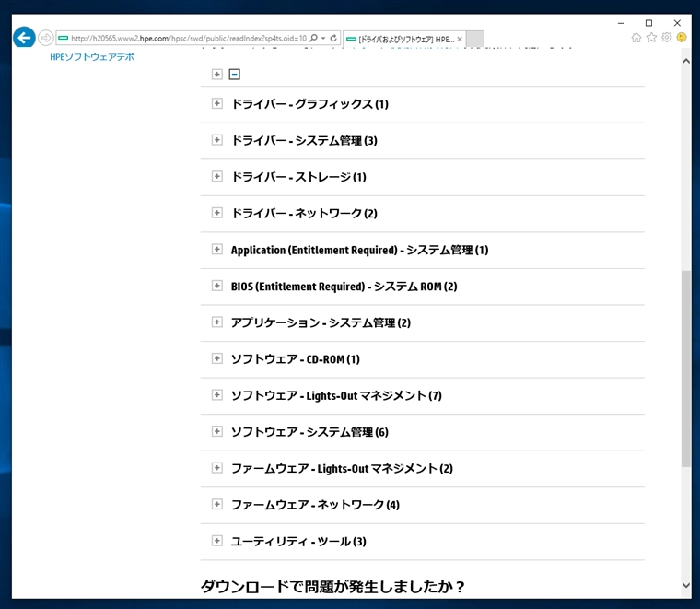
Task: Click ファームウェア - ネットワーク (4) heading text
Action: 315,505
